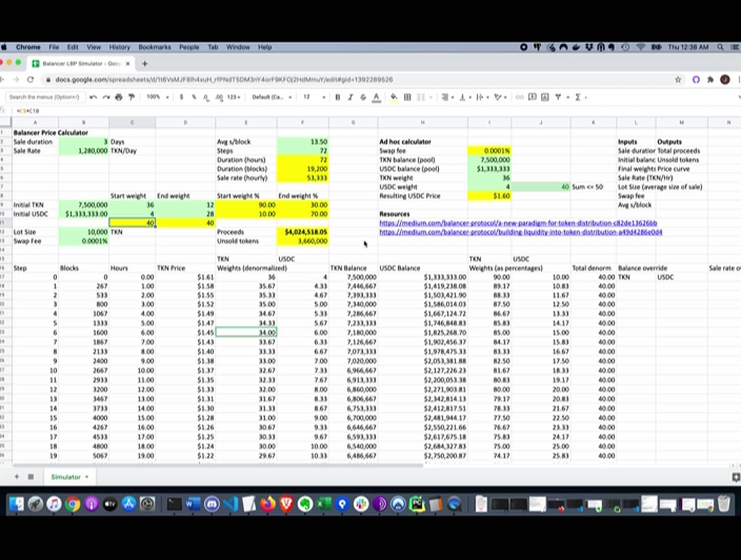Screen dimensions: 741x560
Task: Open a new Chrome tab
Action: (x=145, y=64)
